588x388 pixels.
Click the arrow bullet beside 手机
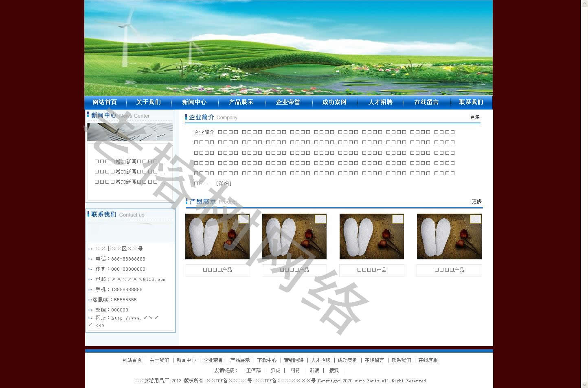[90, 289]
